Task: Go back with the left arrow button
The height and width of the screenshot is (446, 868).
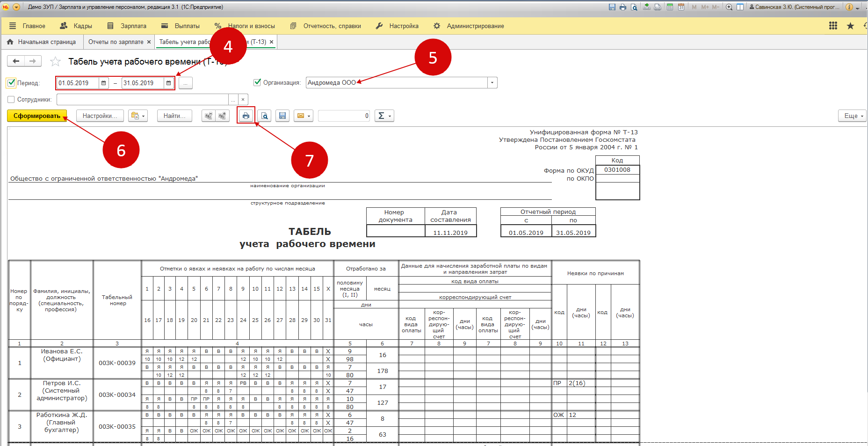Action: pyautogui.click(x=16, y=61)
